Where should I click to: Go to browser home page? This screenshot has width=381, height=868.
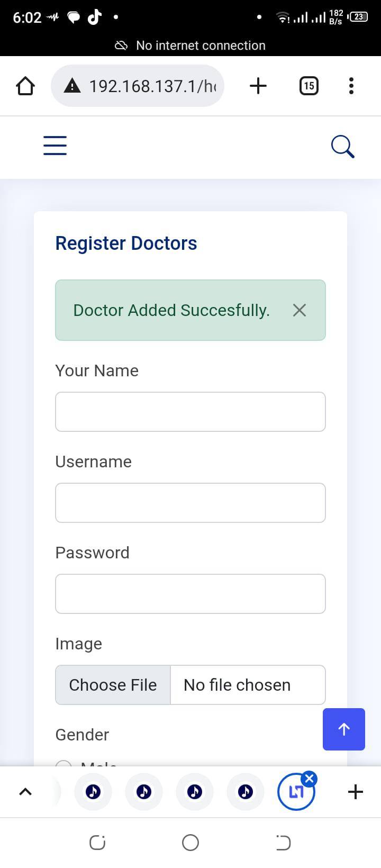point(25,86)
